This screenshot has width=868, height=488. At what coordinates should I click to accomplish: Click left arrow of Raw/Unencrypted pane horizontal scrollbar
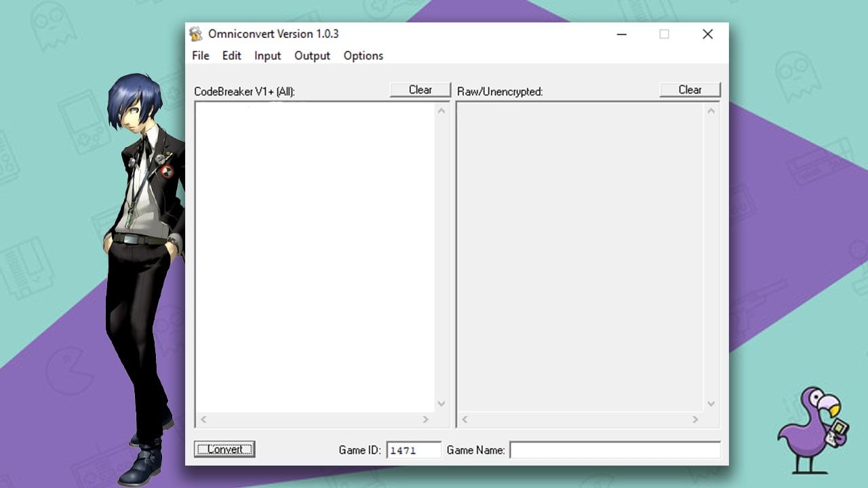[465, 420]
